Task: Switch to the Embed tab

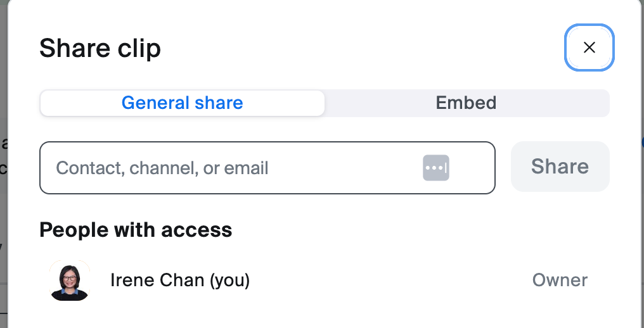Action: pyautogui.click(x=466, y=103)
